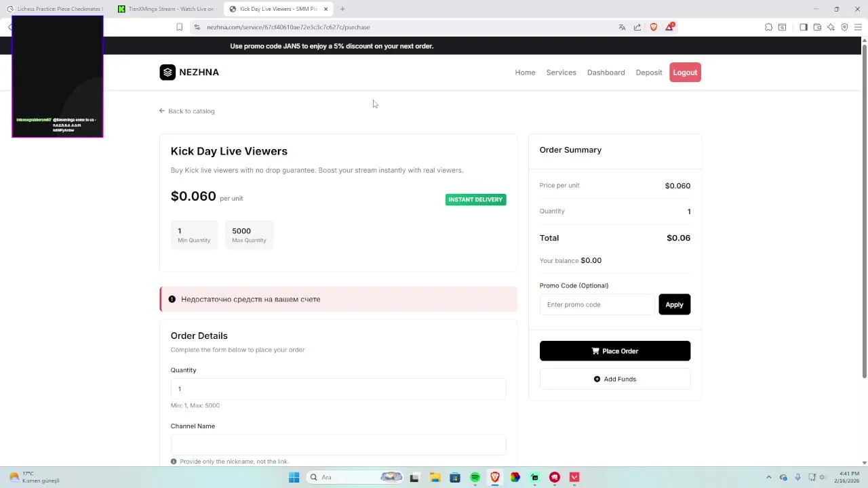Click the Channel Name input field

coord(338,445)
